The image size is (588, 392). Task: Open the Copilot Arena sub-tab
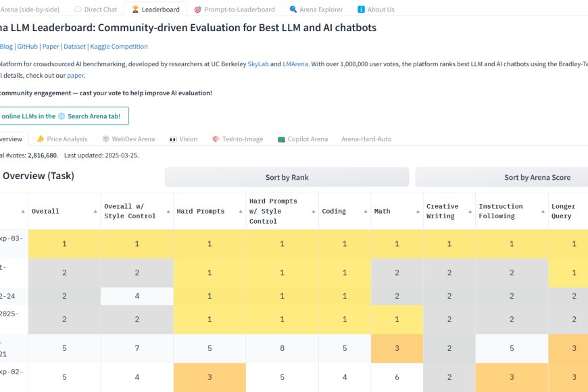pos(303,139)
